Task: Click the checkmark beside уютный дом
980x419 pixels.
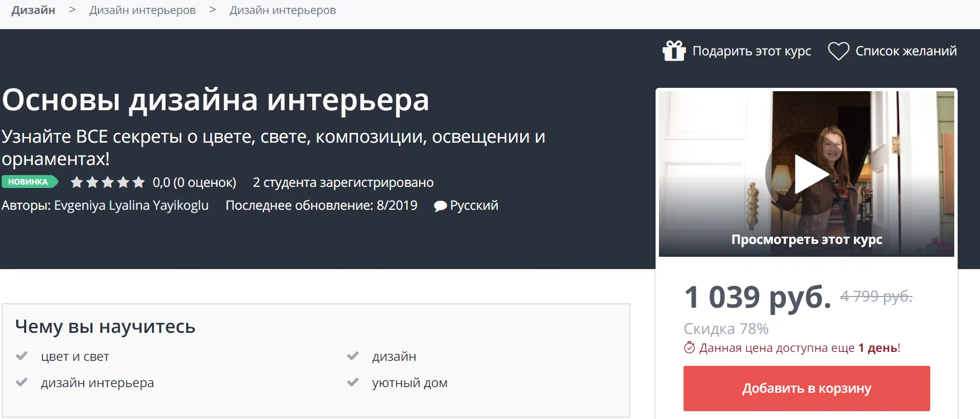Action: 353,383
